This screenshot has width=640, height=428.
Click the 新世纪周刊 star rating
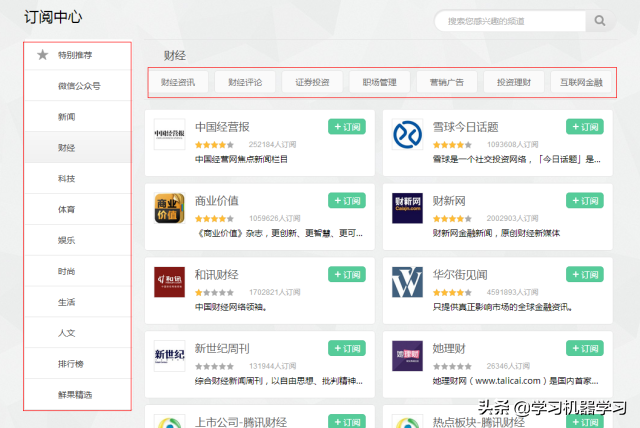[x=214, y=366]
